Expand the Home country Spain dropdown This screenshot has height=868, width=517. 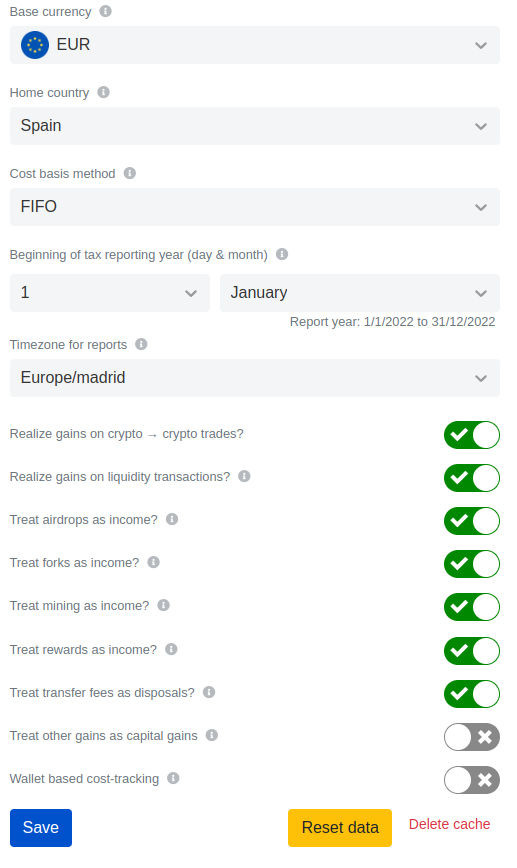point(255,126)
